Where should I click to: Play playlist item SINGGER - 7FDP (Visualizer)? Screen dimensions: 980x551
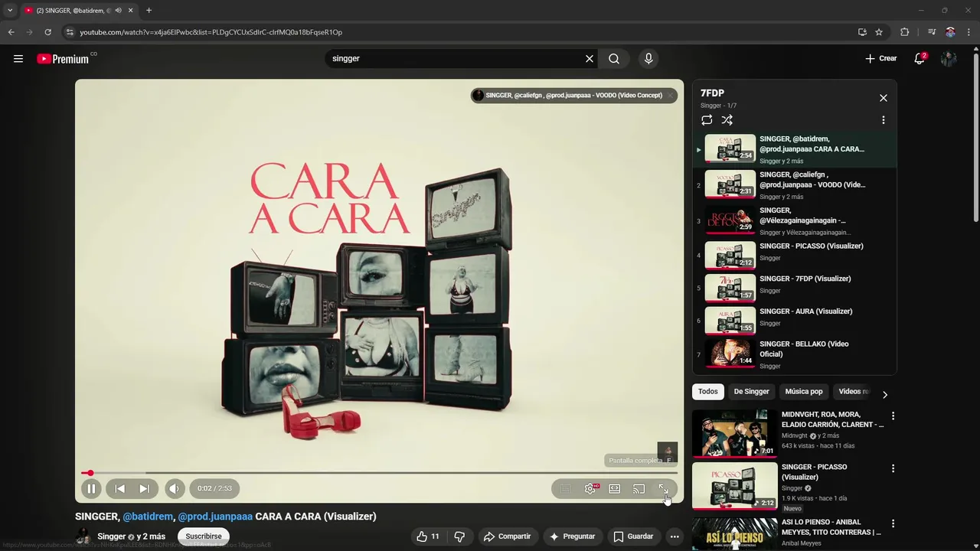[x=795, y=288]
